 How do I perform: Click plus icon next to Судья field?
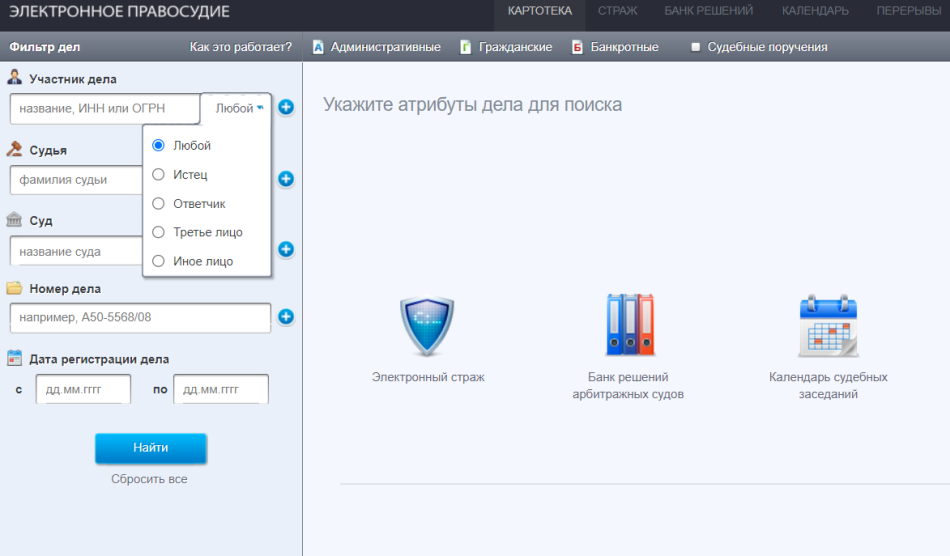pyautogui.click(x=286, y=179)
